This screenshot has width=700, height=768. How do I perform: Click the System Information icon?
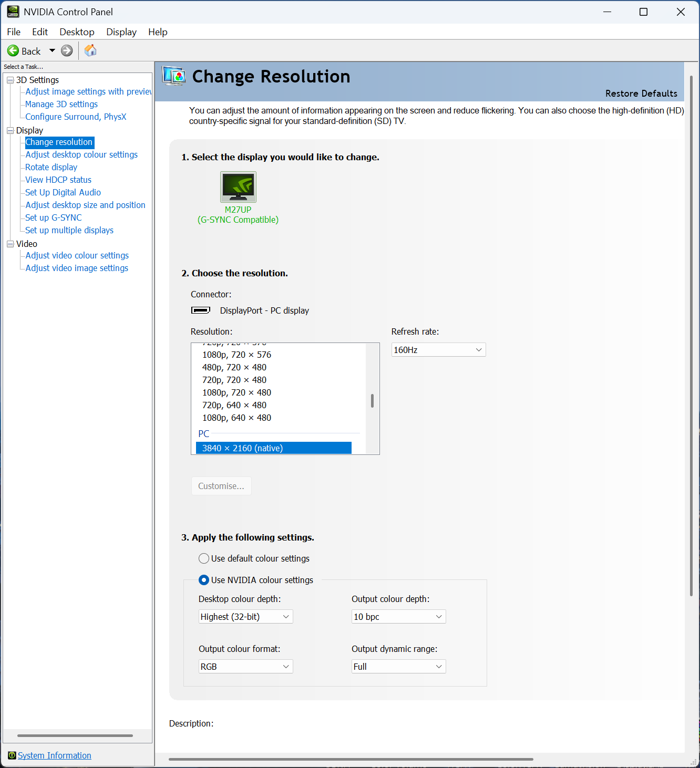coord(12,755)
